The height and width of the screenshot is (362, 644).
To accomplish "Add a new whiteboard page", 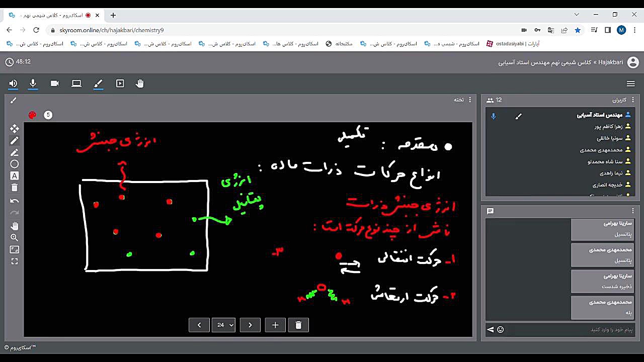I will point(275,325).
